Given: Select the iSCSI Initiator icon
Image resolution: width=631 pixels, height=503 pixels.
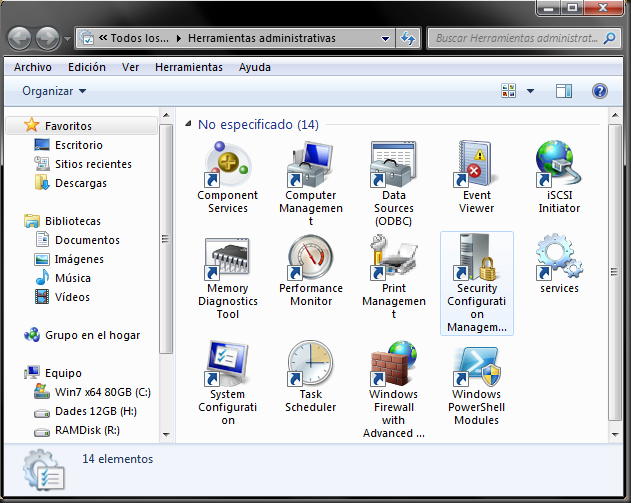Looking at the screenshot, I should coord(559,165).
